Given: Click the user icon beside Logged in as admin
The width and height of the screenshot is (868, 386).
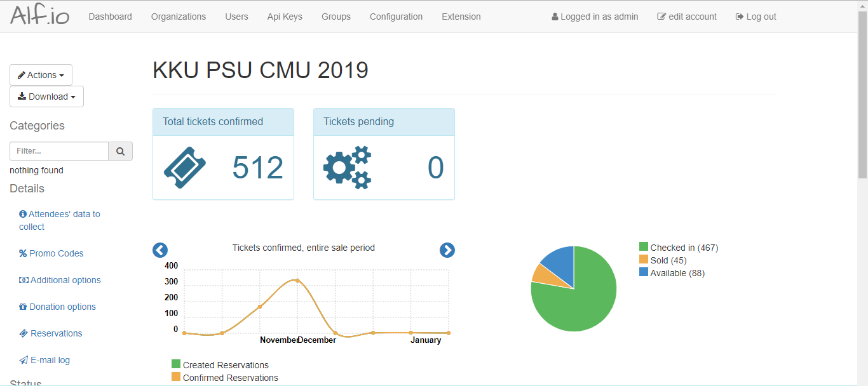Looking at the screenshot, I should click(x=554, y=17).
